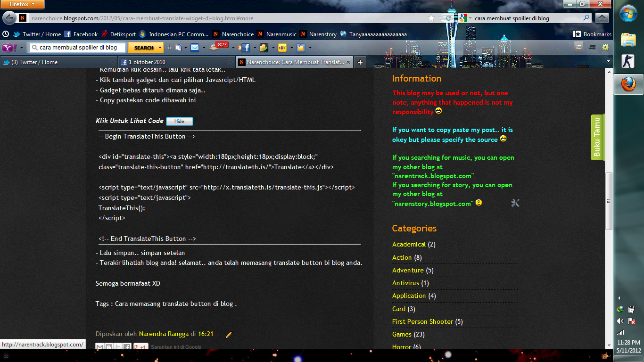Click the Yahoo toolbar Facebook icon
Image resolution: width=644 pixels, height=362 pixels.
(244, 48)
